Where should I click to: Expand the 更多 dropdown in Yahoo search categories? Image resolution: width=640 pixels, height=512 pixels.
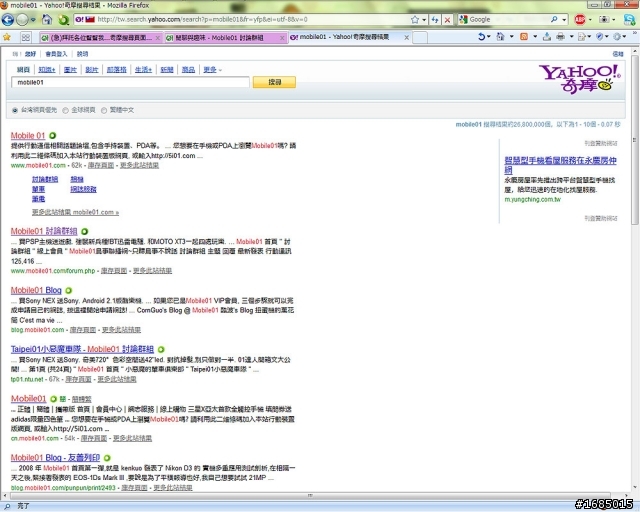(x=213, y=70)
